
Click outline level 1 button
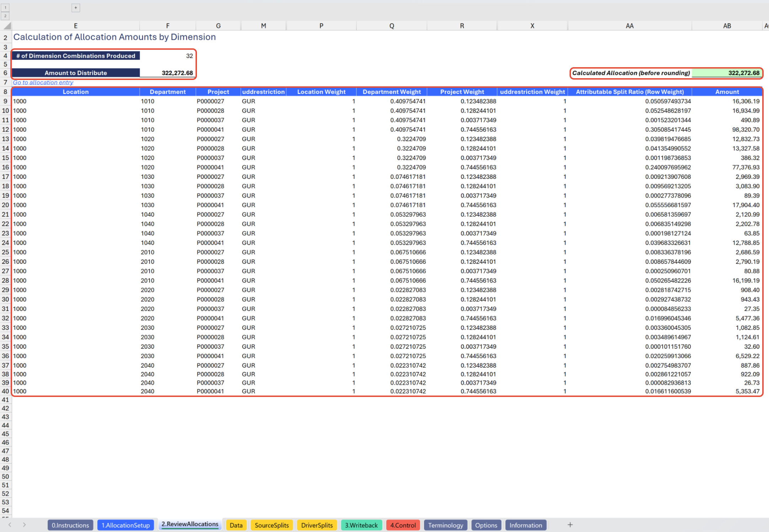5,8
